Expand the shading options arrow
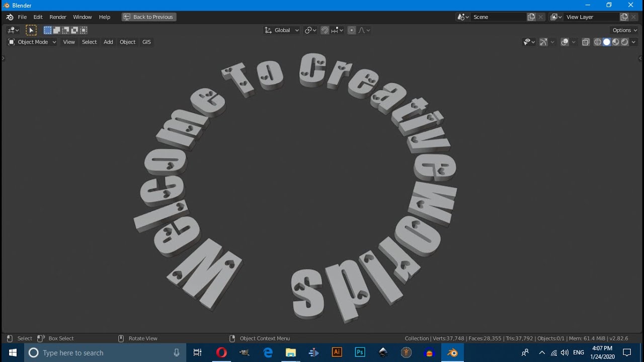644x362 pixels. coord(634,42)
